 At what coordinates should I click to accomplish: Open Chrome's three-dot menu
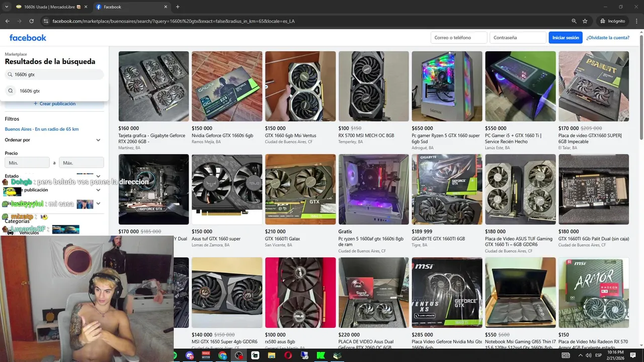click(636, 21)
